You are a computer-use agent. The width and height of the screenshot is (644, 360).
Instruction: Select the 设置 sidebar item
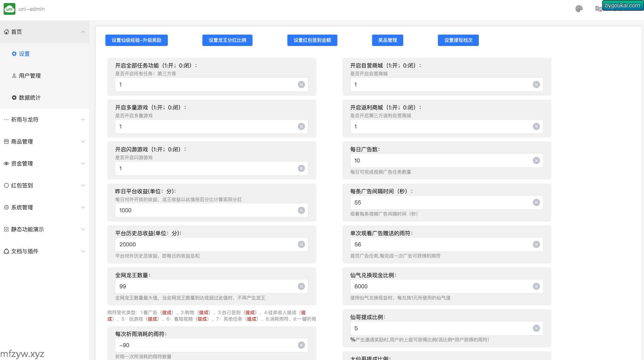click(x=24, y=54)
